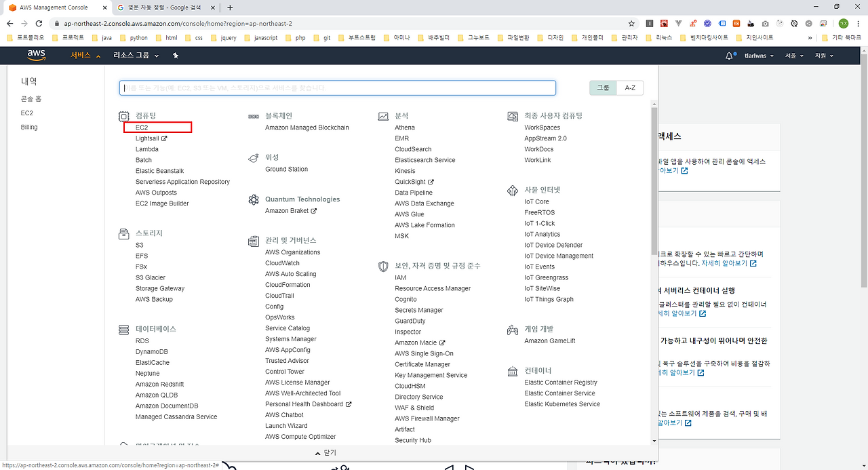Click the End User Computing (최종 사용자 컴퓨팅) icon

(x=513, y=117)
